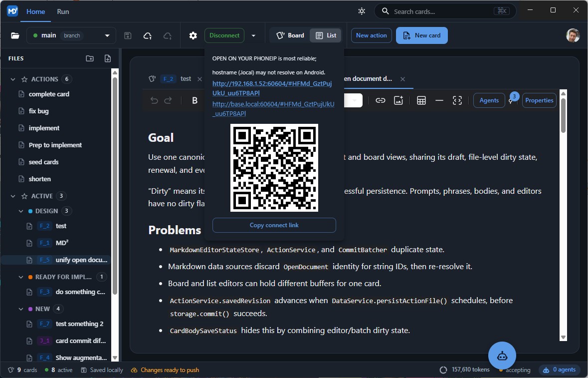Toggle bold formatting

(195, 100)
